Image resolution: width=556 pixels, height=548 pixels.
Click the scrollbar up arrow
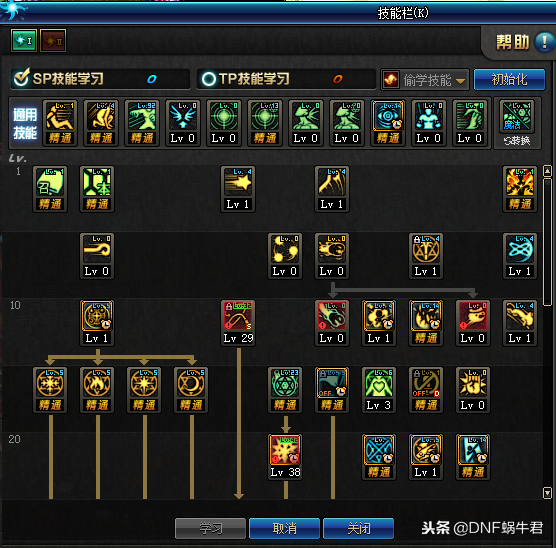point(547,172)
